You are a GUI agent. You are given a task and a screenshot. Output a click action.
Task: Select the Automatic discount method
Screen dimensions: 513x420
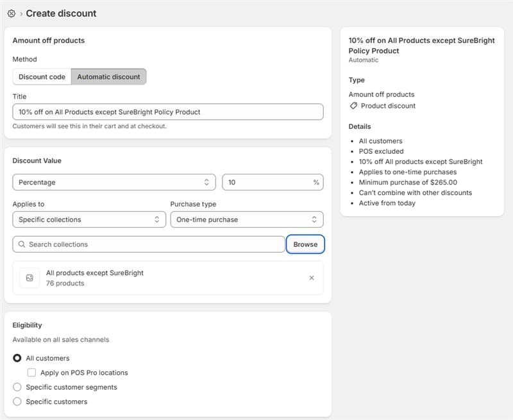110,76
